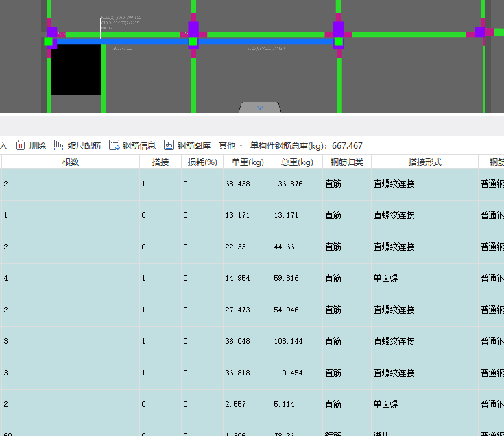Select the total weight cell 54.946
The width and height of the screenshot is (504, 437).
pos(297,310)
